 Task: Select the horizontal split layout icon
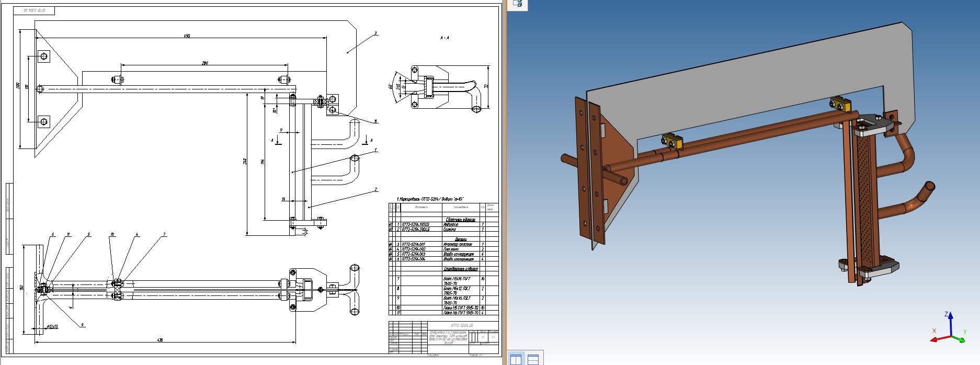(x=533, y=359)
